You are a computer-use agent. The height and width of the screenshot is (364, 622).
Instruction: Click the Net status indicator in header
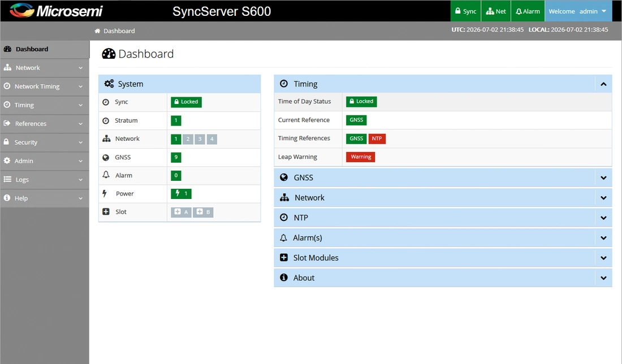496,11
